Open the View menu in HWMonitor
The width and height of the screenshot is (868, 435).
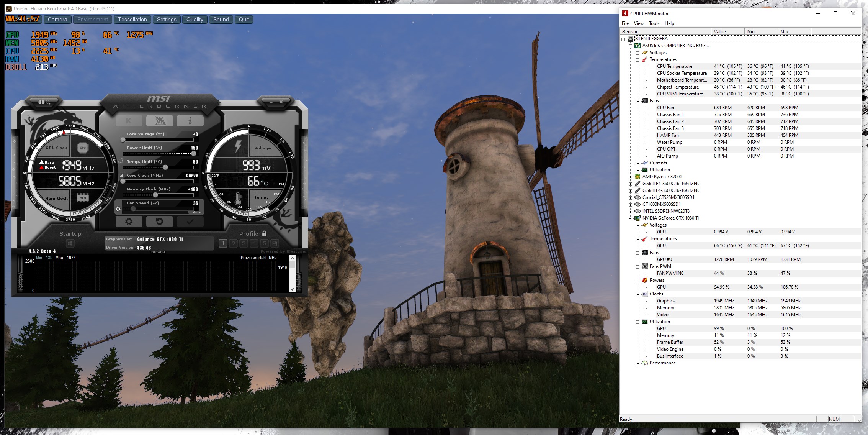639,23
